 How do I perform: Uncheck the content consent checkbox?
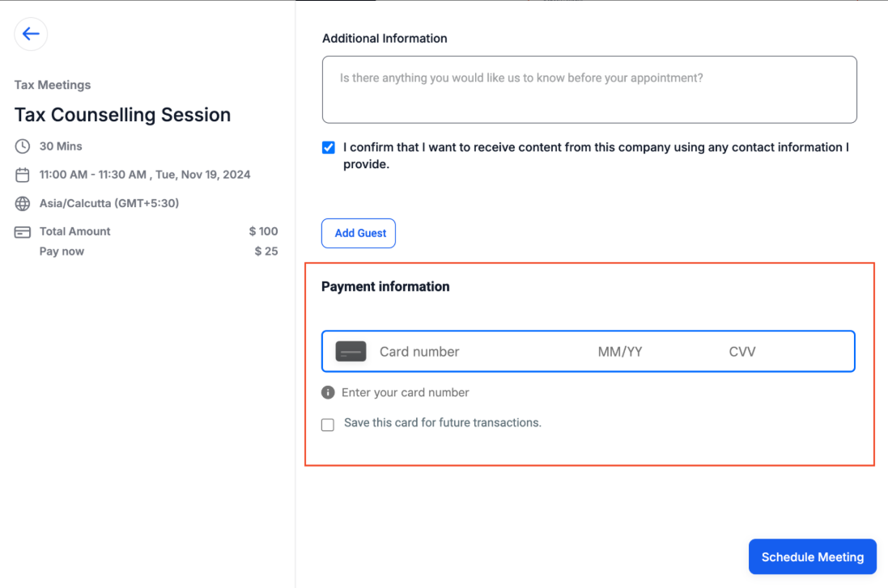click(x=328, y=147)
